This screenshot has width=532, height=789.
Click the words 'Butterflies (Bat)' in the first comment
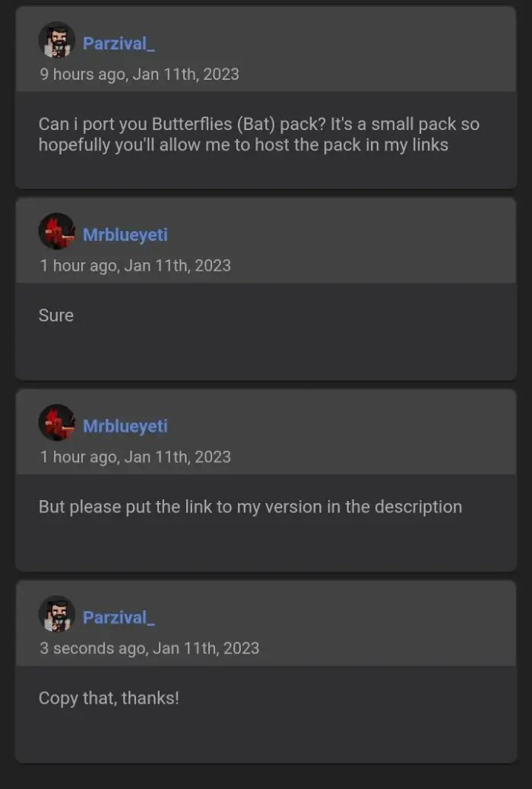214,125
